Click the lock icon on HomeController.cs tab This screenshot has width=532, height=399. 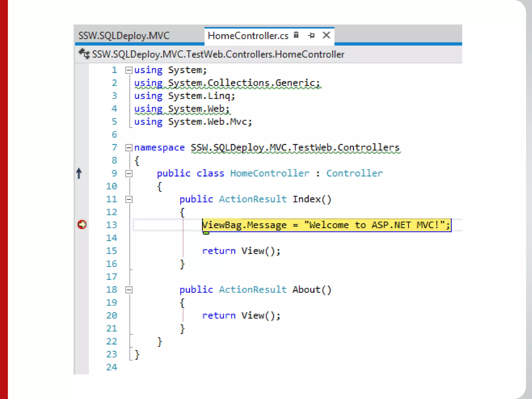tap(296, 35)
